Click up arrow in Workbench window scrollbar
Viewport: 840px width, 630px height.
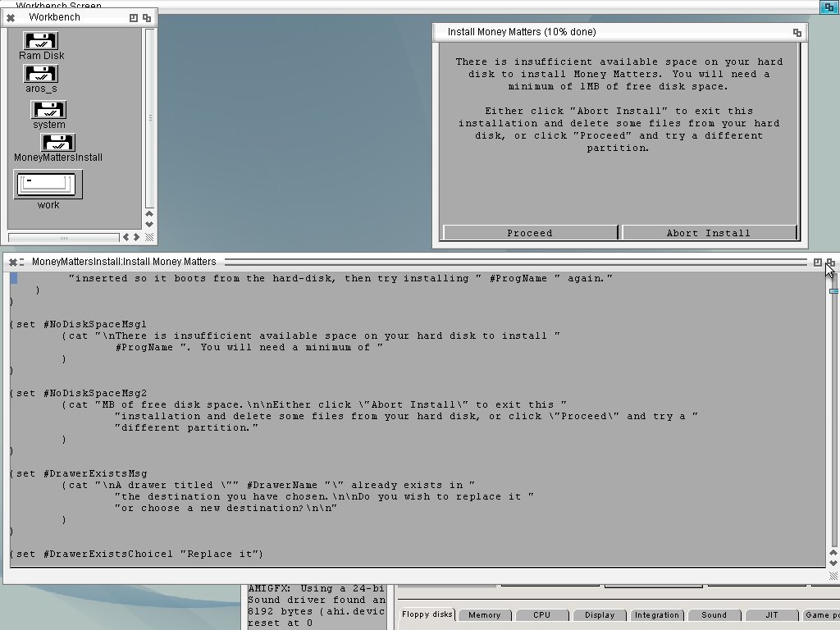tap(149, 214)
